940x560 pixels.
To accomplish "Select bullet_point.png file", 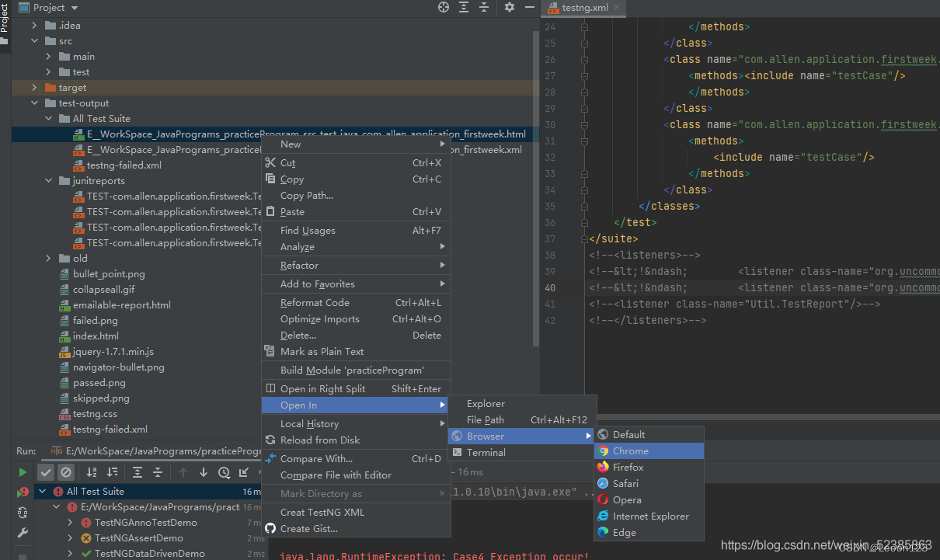I will click(109, 274).
